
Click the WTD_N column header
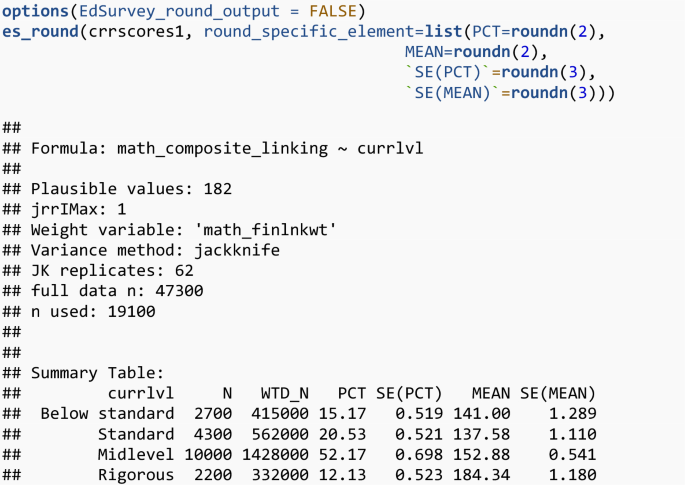pos(285,393)
